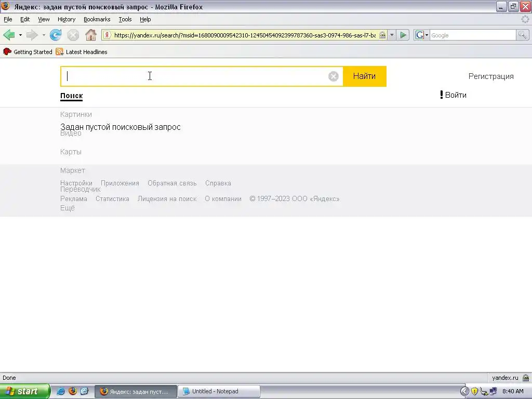Click the Google toolbar search box

(473, 35)
